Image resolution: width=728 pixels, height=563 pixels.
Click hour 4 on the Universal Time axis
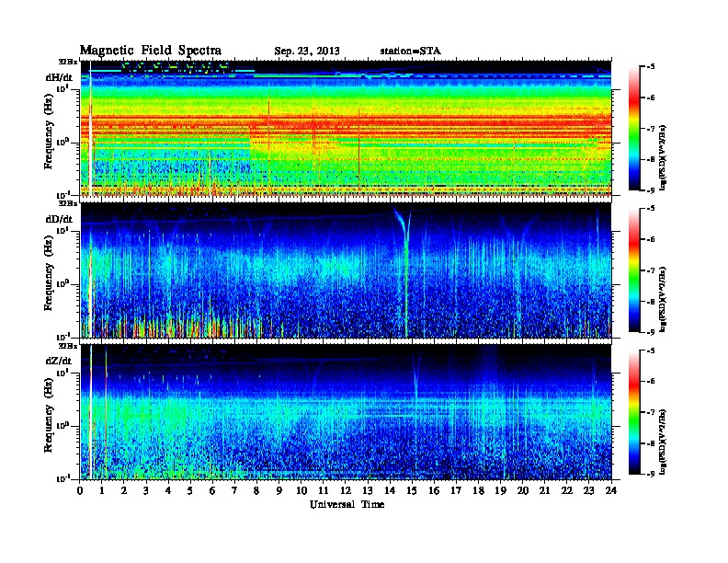[168, 490]
